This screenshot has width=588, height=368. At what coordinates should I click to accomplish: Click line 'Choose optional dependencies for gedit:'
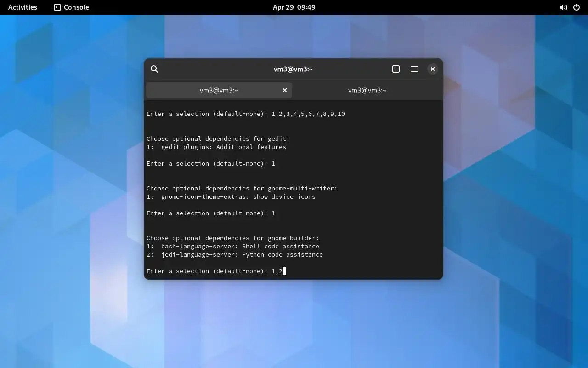click(x=218, y=139)
